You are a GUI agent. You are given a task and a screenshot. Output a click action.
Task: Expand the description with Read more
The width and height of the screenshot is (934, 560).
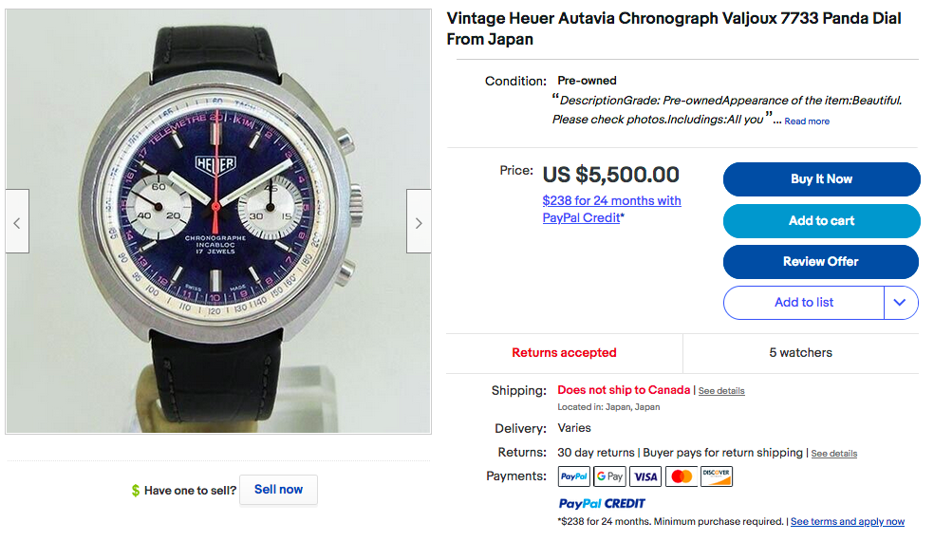[x=806, y=121]
